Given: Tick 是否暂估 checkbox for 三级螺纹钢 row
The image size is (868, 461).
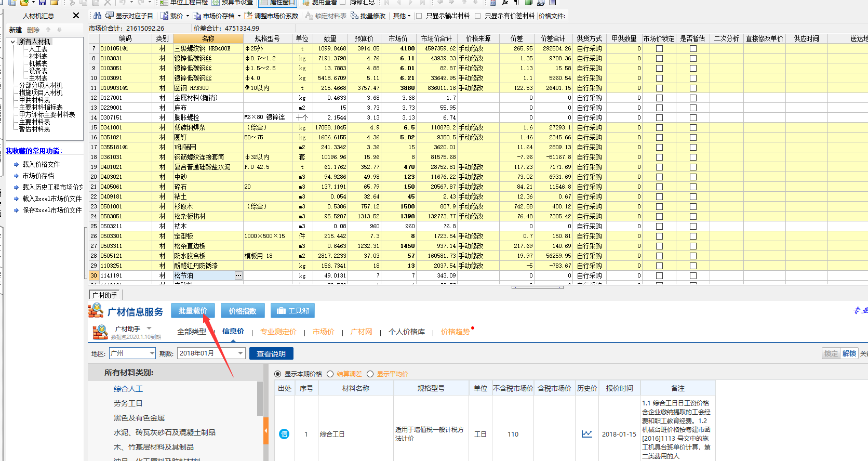Looking at the screenshot, I should tap(693, 48).
